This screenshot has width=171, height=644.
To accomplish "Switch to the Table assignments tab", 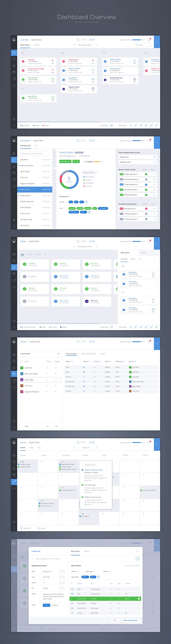I will pyautogui.click(x=88, y=354).
